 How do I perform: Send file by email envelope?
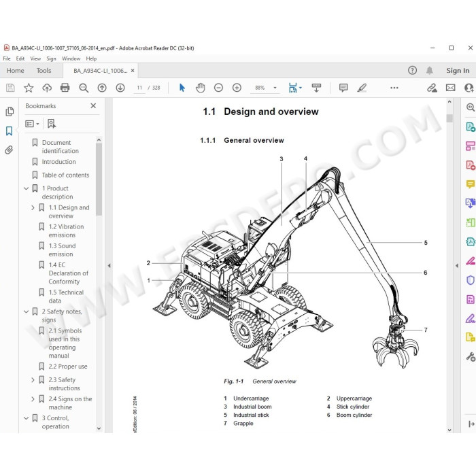pyautogui.click(x=450, y=88)
